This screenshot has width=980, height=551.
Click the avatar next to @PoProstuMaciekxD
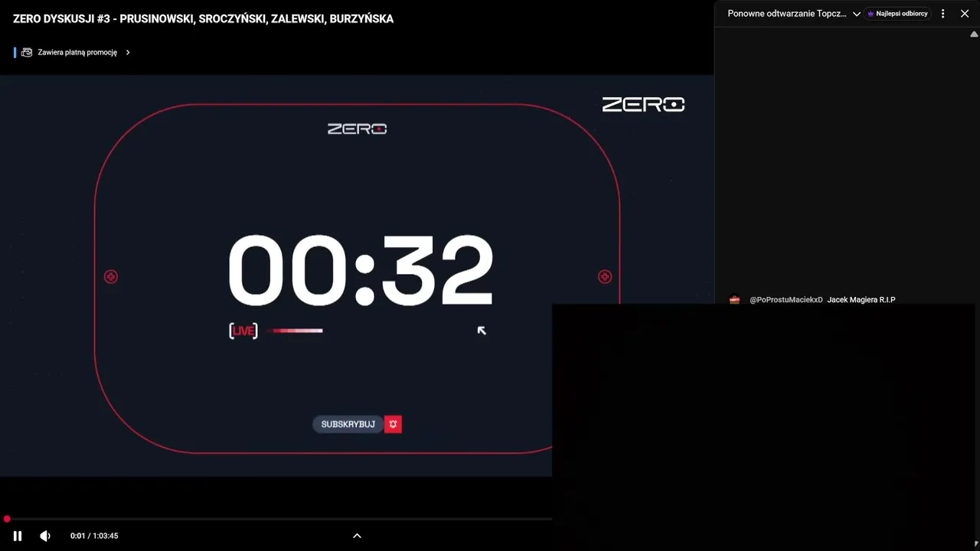(x=735, y=300)
